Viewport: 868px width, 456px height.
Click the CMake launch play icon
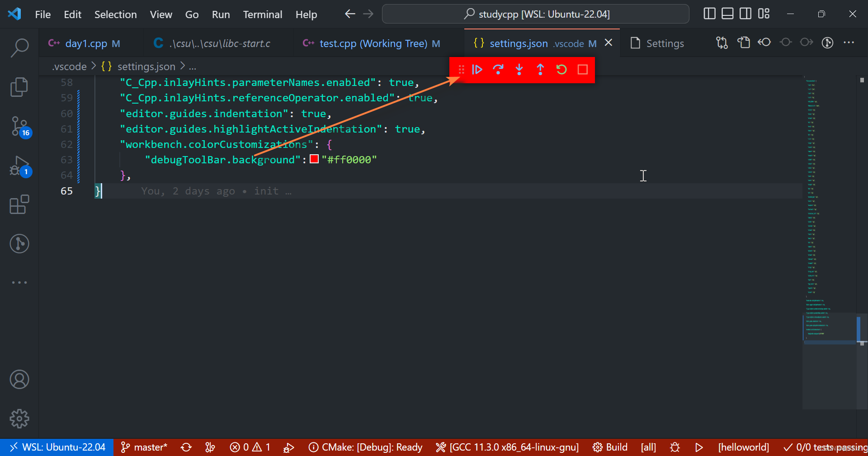[x=699, y=447]
